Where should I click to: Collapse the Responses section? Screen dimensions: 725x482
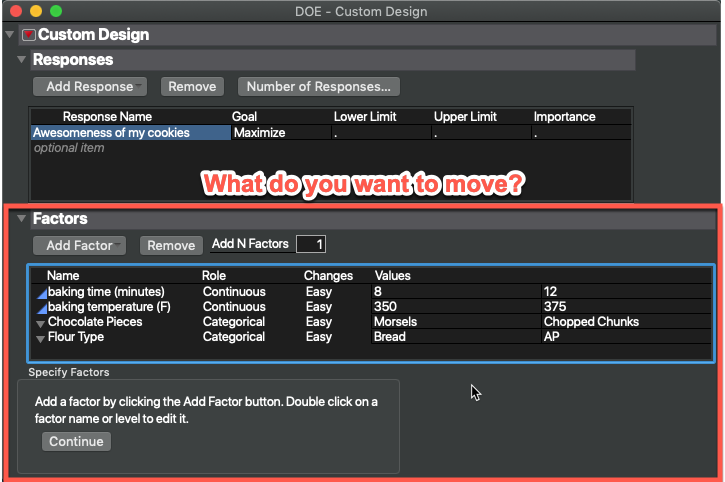coord(21,59)
